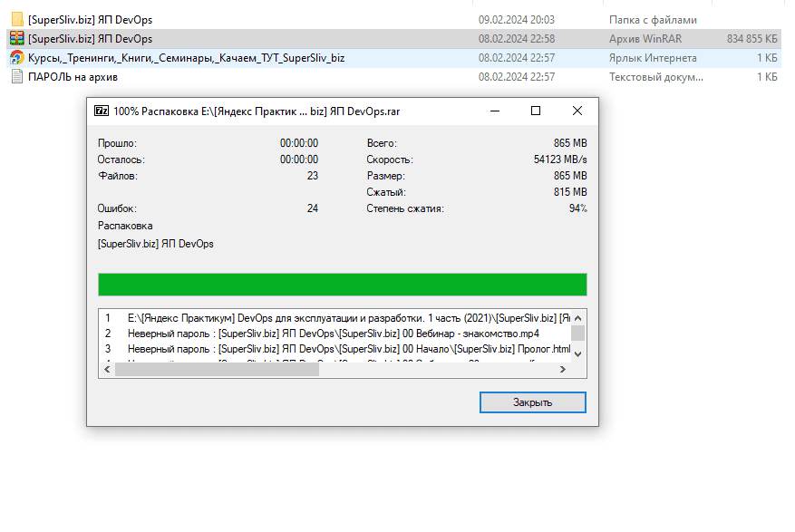Click the Chrome internet shortcut icon
Image resolution: width=795 pixels, height=532 pixels.
coord(16,58)
